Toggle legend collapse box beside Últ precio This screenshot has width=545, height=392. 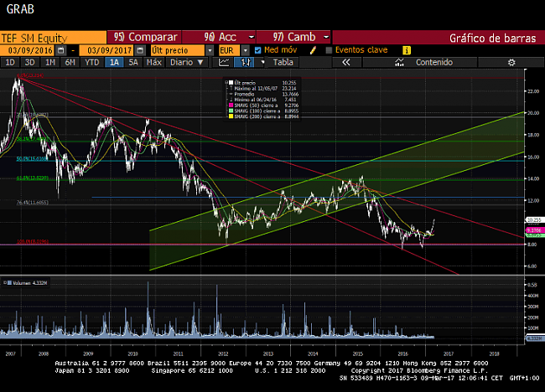click(x=226, y=83)
